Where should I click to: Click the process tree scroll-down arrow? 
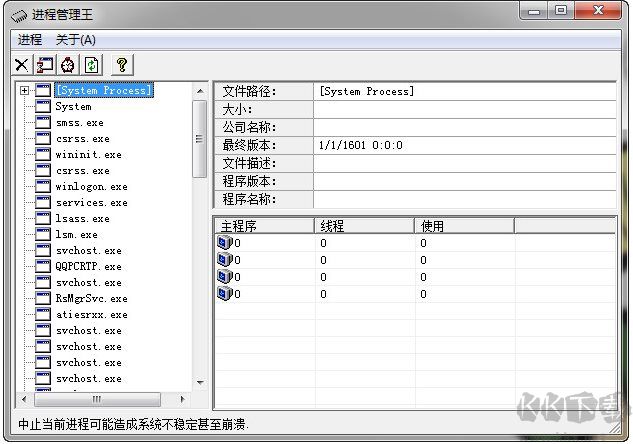click(x=200, y=382)
